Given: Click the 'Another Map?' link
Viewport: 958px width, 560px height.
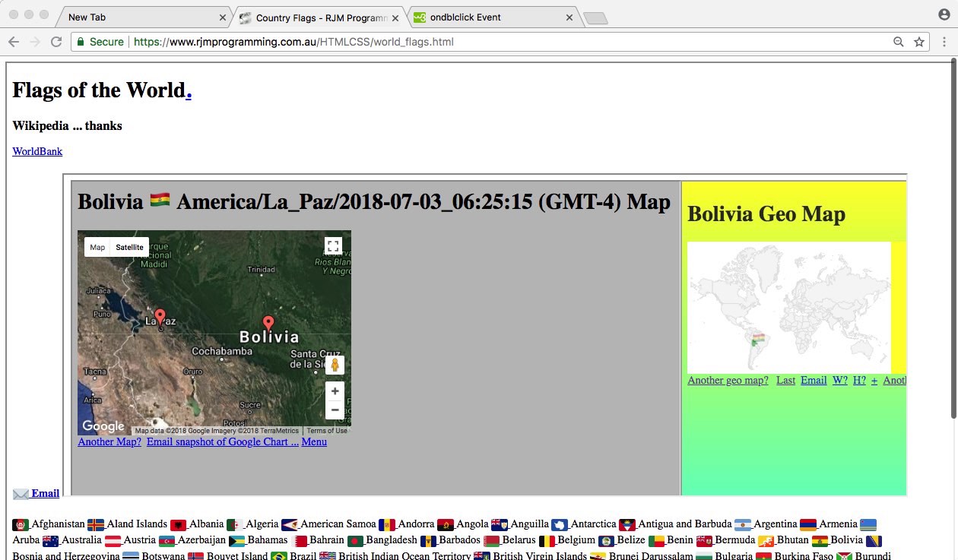Looking at the screenshot, I should click(109, 441).
